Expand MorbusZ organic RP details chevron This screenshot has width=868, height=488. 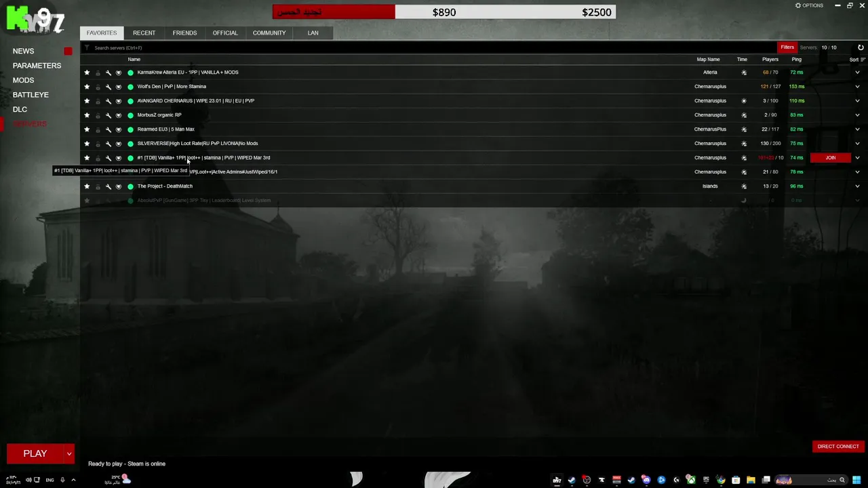[857, 115]
